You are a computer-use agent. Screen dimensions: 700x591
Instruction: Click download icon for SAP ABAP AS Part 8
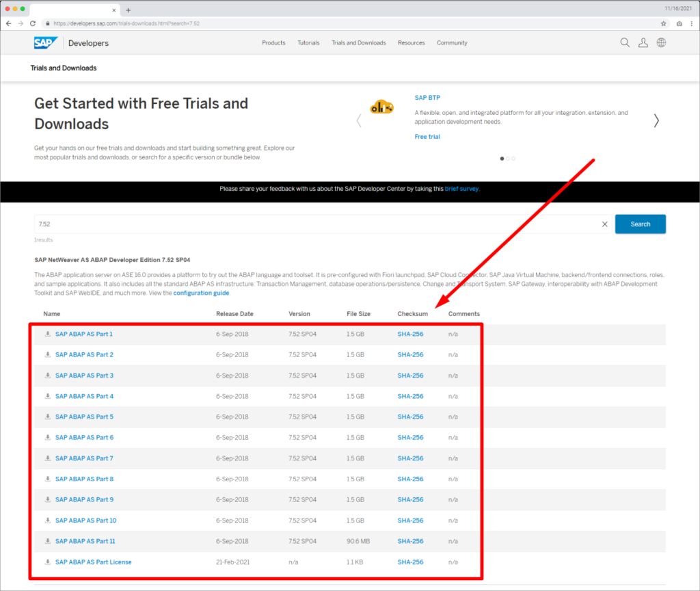coord(47,479)
